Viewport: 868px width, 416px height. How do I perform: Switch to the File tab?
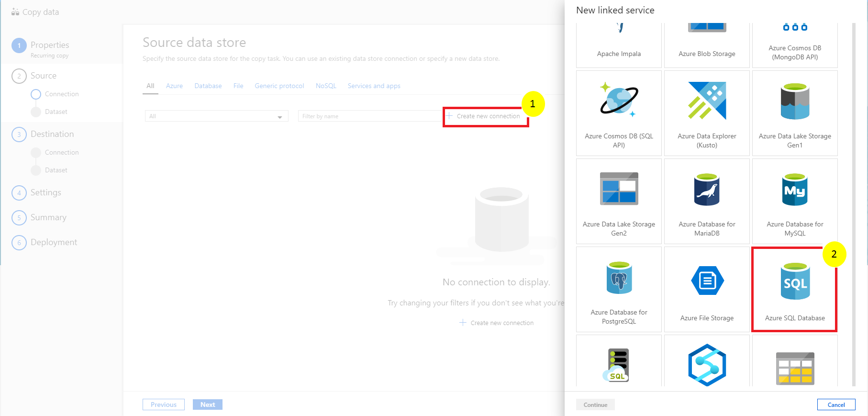(238, 86)
